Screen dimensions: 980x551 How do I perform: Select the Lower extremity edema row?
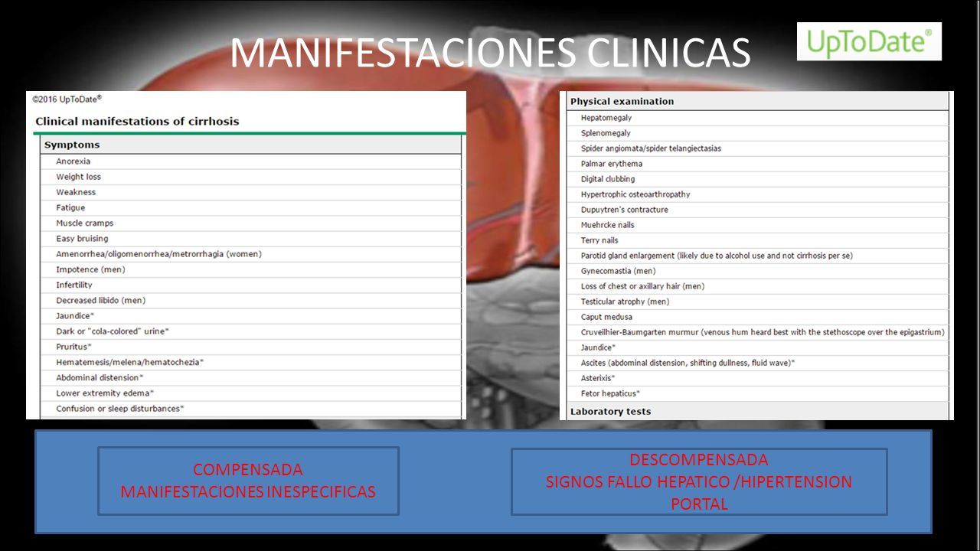coord(251,393)
